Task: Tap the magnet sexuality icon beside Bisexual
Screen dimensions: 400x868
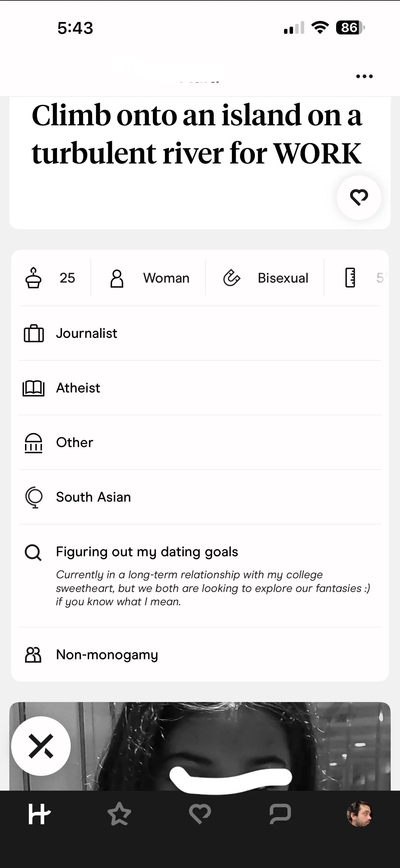Action: (x=232, y=278)
